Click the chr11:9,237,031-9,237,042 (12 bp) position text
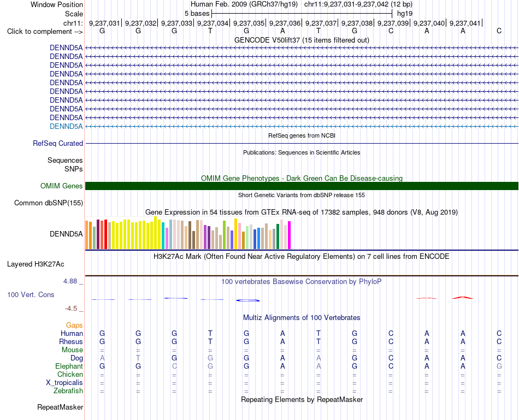 (358, 4)
